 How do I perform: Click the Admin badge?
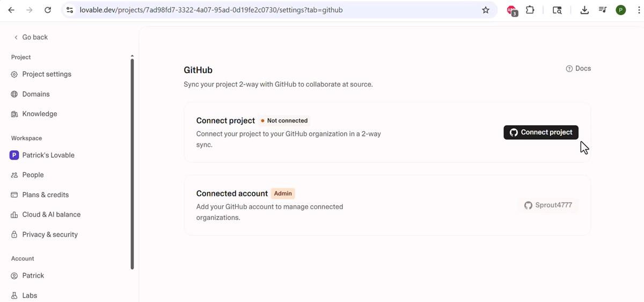(x=283, y=193)
